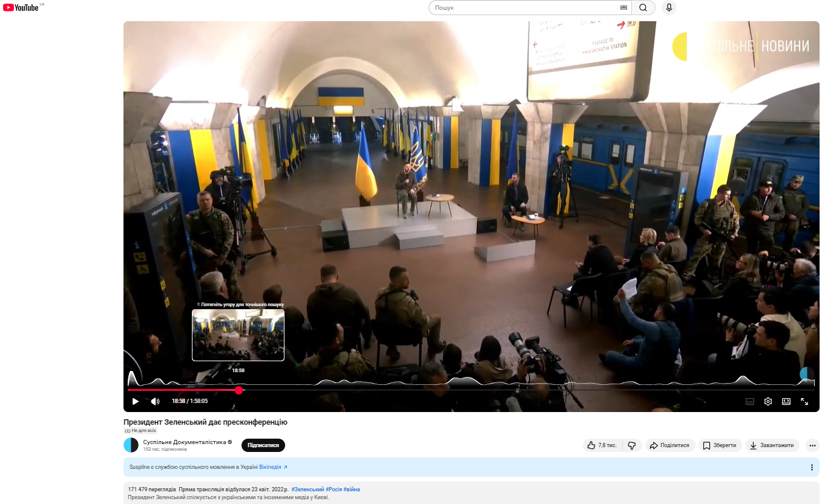822x504 pixels.
Task: Toggle subtitles on the player
Action: tap(750, 401)
